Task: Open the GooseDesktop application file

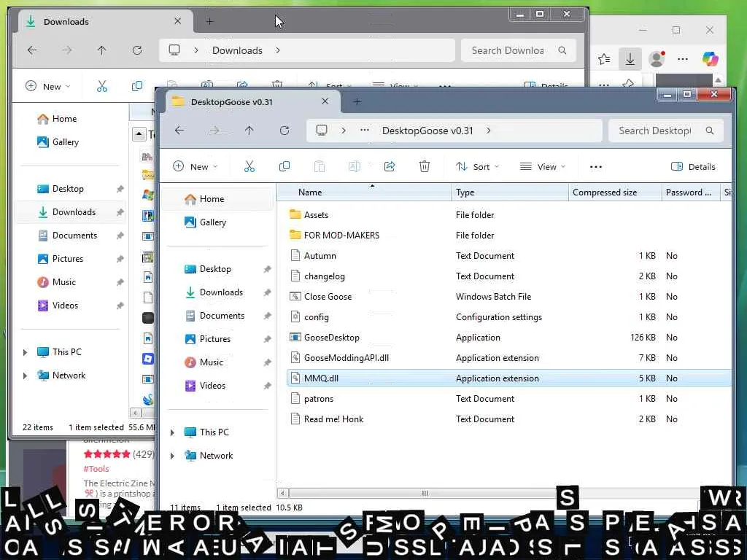Action: click(x=332, y=337)
